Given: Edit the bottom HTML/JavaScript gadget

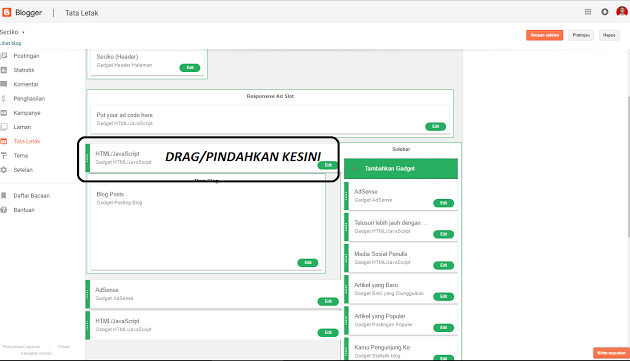Looking at the screenshot, I should 328,332.
